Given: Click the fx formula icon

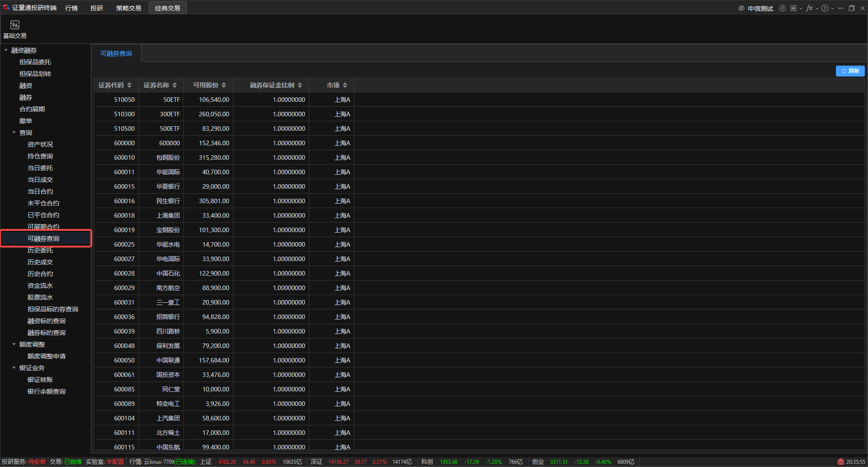Looking at the screenshot, I should coord(809,8).
